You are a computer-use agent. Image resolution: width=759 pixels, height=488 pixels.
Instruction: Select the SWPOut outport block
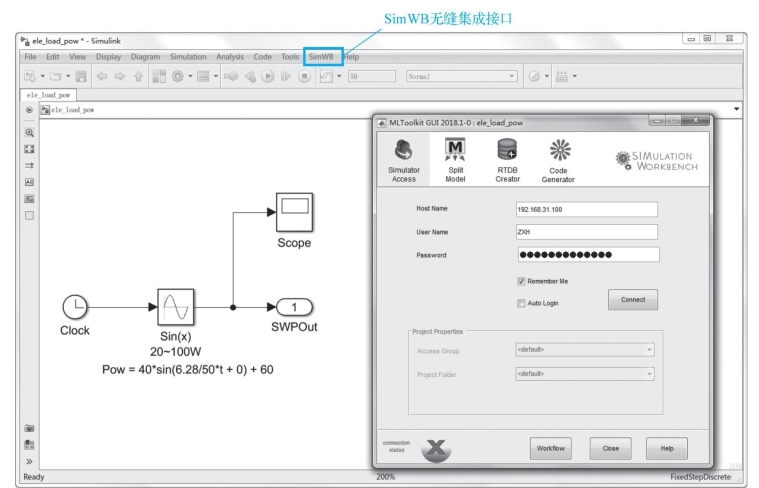pos(294,307)
